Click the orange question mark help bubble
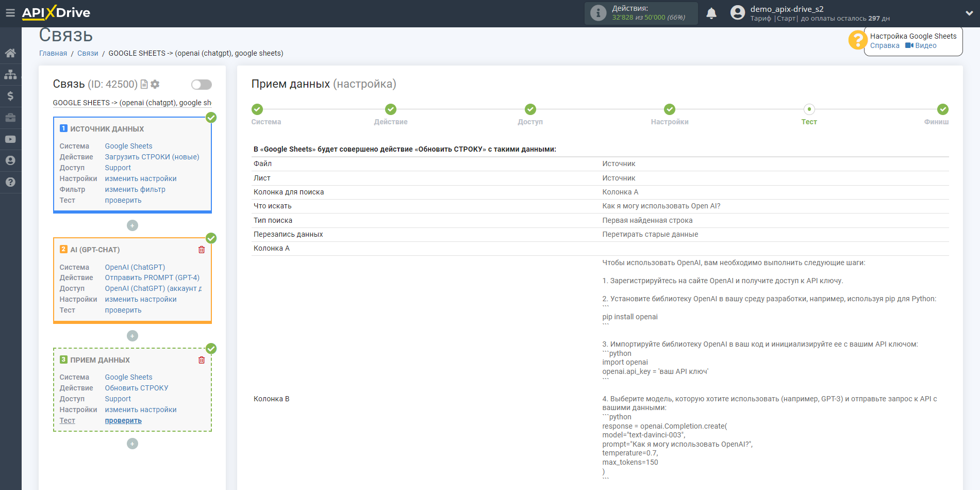The height and width of the screenshot is (490, 980). point(858,40)
